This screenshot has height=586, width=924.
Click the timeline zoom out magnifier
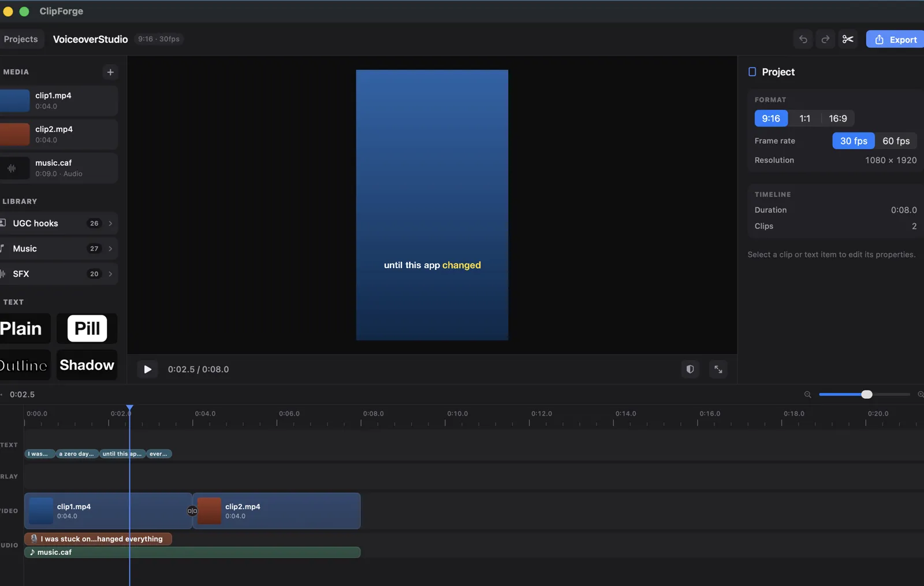(x=807, y=394)
